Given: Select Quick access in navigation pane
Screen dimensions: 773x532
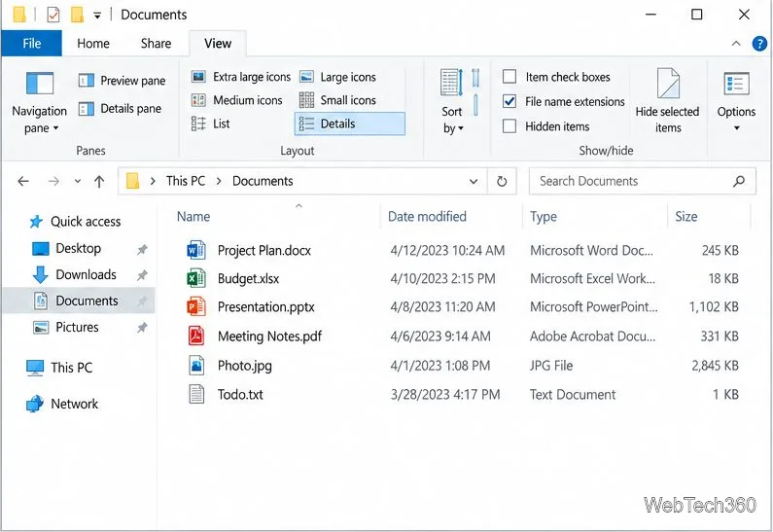Looking at the screenshot, I should 75,222.
